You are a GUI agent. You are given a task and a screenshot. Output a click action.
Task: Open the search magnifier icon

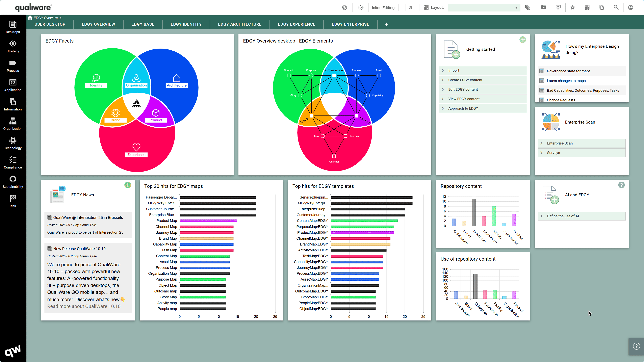point(616,7)
